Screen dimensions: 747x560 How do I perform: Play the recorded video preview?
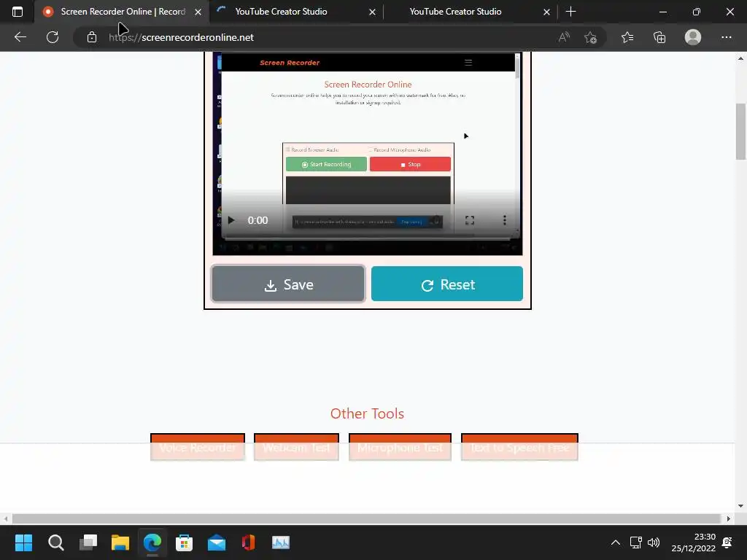(231, 220)
